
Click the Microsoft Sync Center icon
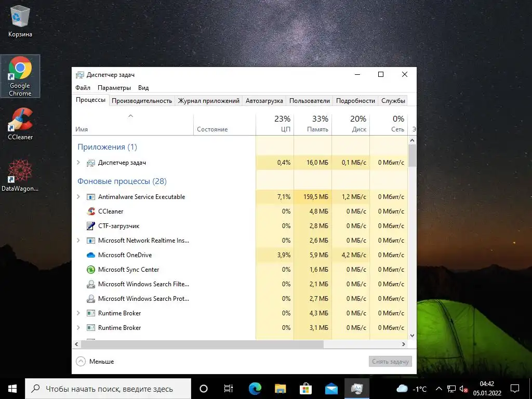click(x=91, y=270)
